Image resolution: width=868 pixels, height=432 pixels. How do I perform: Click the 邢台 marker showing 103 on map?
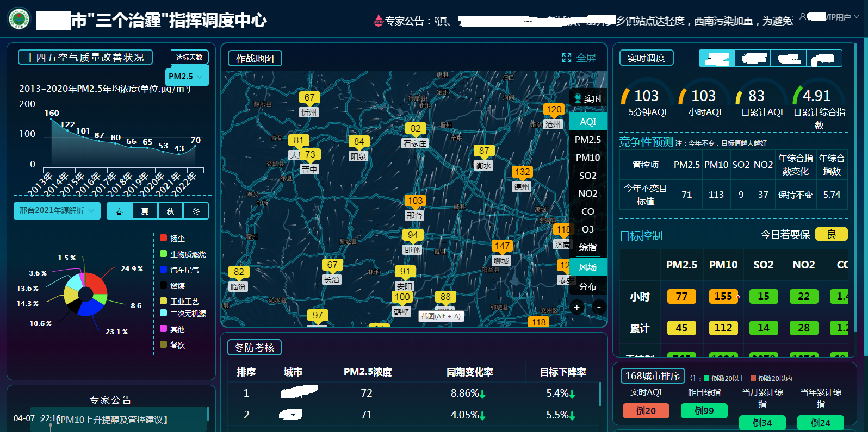pyautogui.click(x=415, y=201)
